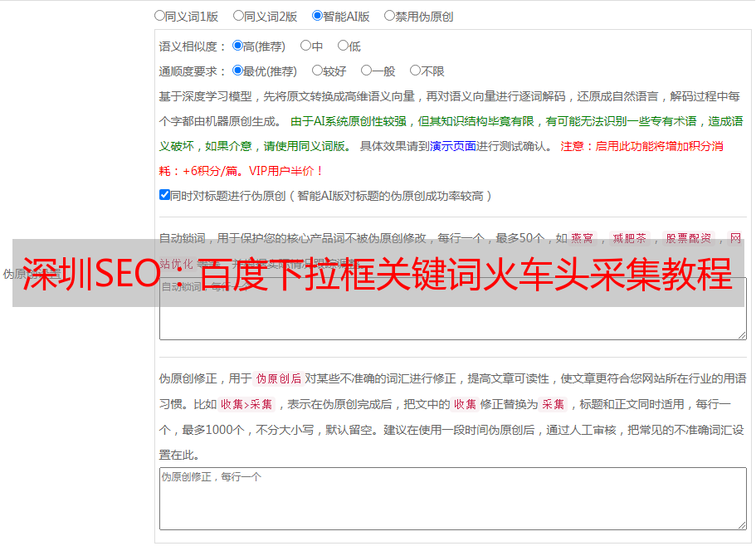This screenshot has width=756, height=546.
Task: Choose 一般 for 通顺度要求
Action: [x=366, y=71]
